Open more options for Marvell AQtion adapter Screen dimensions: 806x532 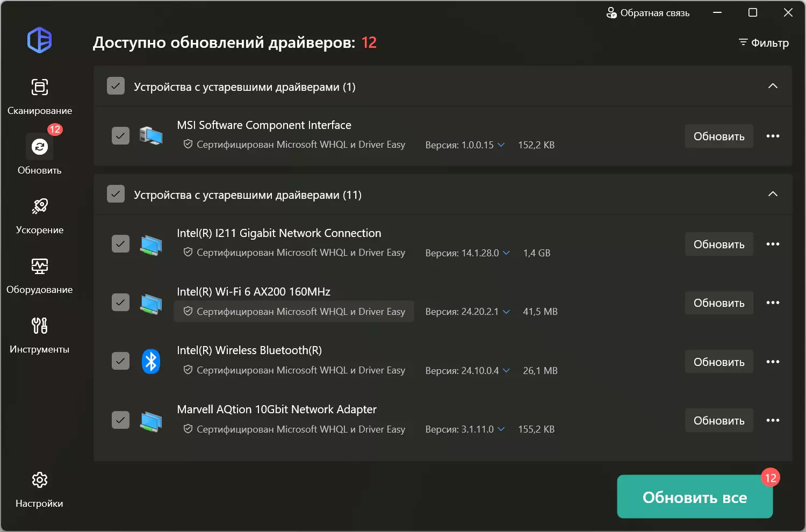point(773,421)
